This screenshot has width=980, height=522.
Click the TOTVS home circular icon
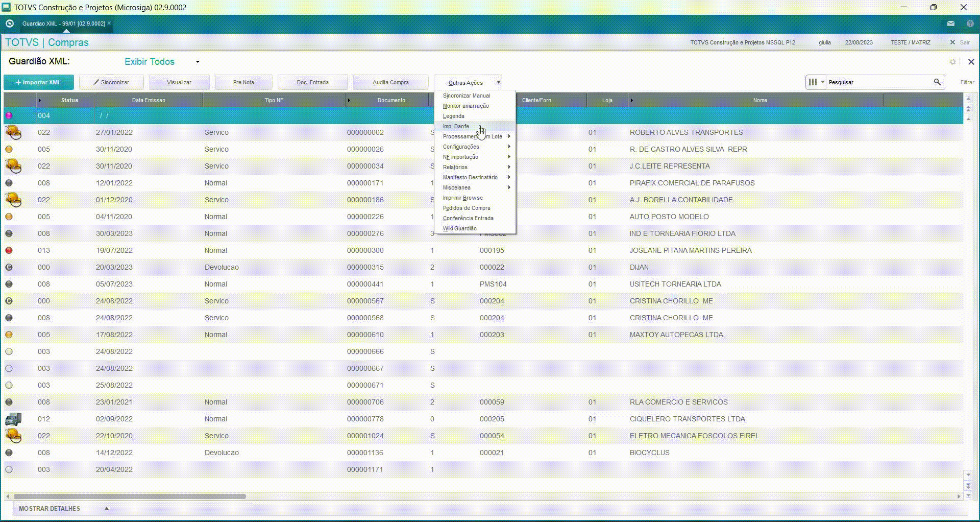9,23
